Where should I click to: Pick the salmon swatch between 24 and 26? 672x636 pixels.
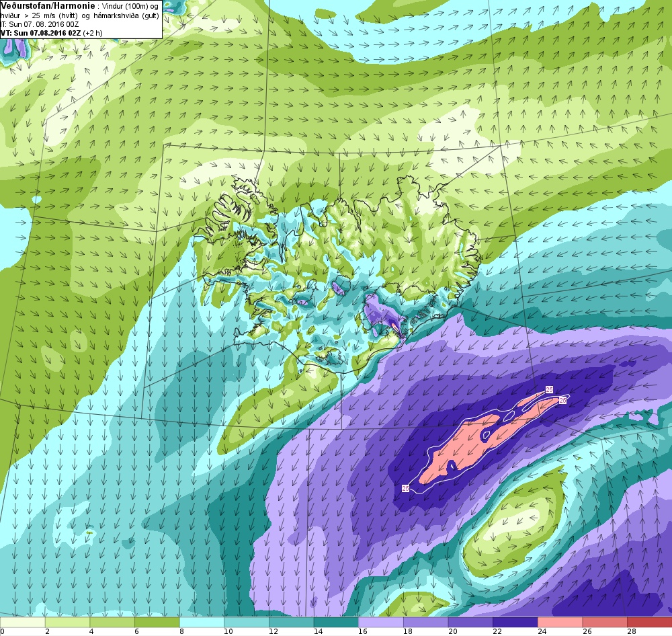[560, 623]
